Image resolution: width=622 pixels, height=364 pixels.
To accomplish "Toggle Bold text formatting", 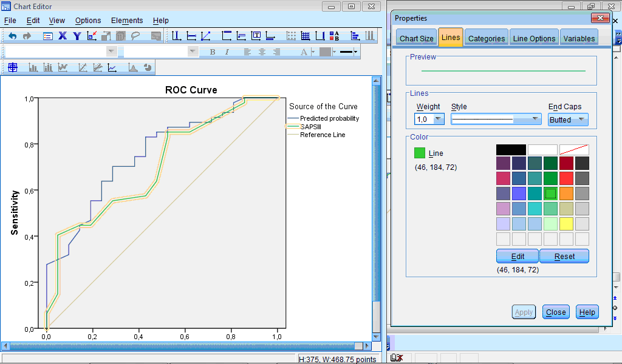I will [x=213, y=52].
